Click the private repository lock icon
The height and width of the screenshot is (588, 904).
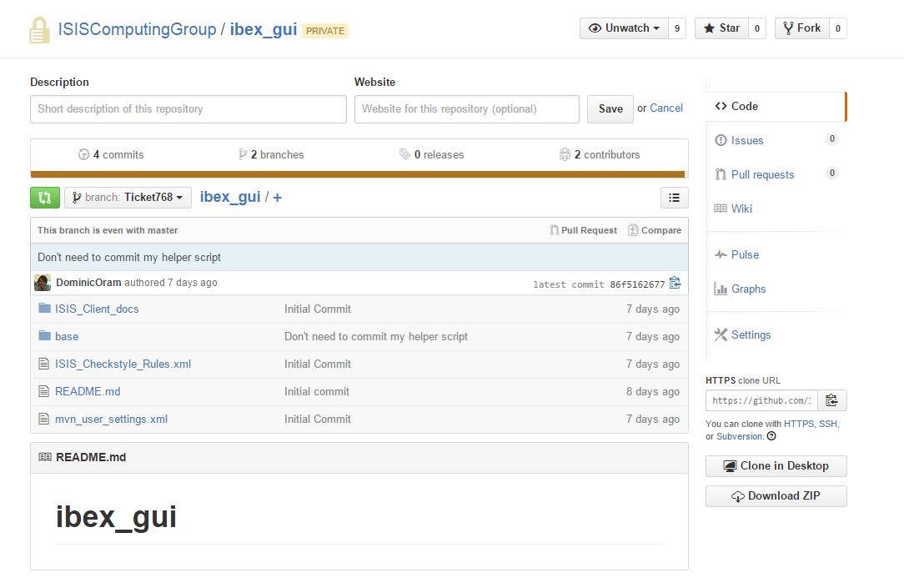[x=39, y=30]
